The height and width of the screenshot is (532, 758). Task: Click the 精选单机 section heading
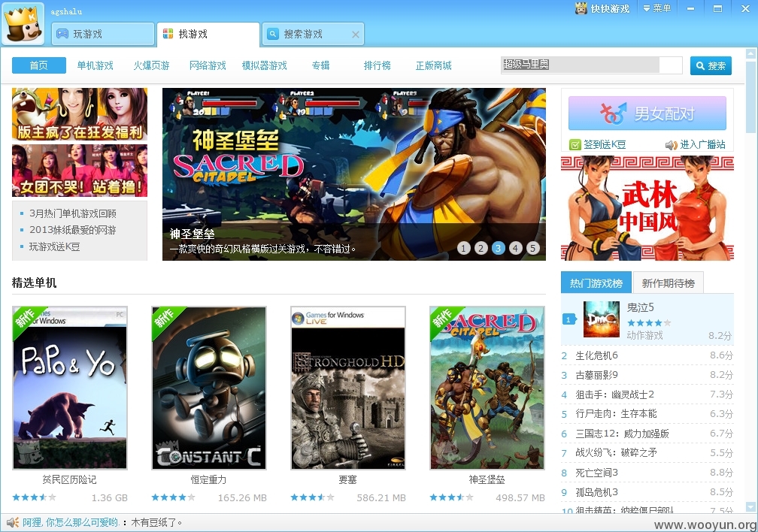[34, 283]
